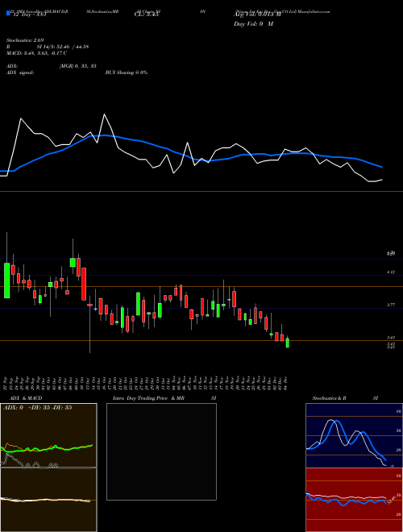
Task: Click the 'ADX signal:' label
Action: pyautogui.click(x=20, y=73)
